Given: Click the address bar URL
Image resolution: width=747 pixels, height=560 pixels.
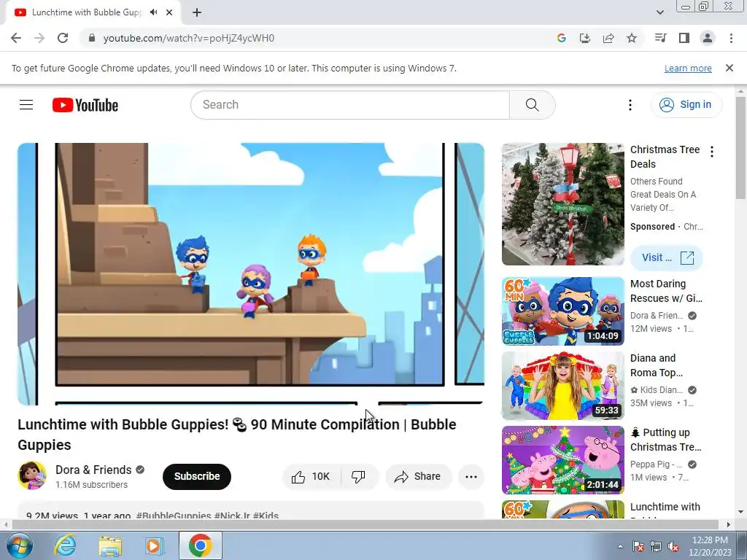Looking at the screenshot, I should pyautogui.click(x=189, y=38).
